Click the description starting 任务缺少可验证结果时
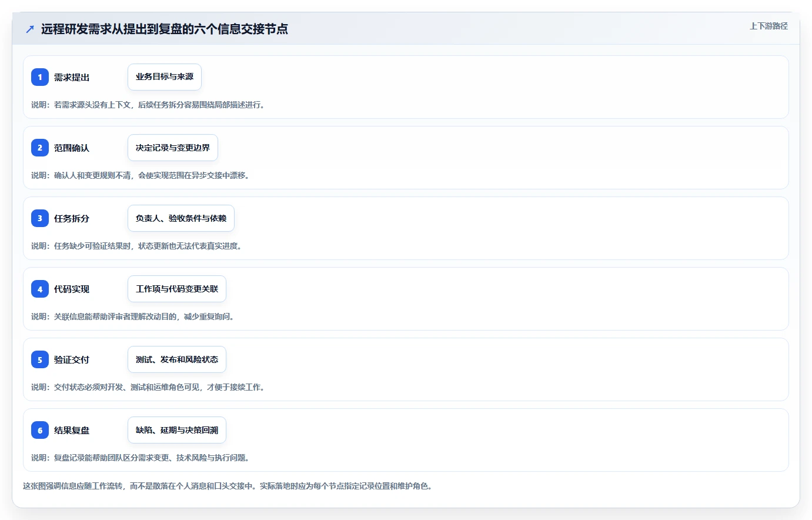Screen dimensions: 812x520 coord(138,246)
